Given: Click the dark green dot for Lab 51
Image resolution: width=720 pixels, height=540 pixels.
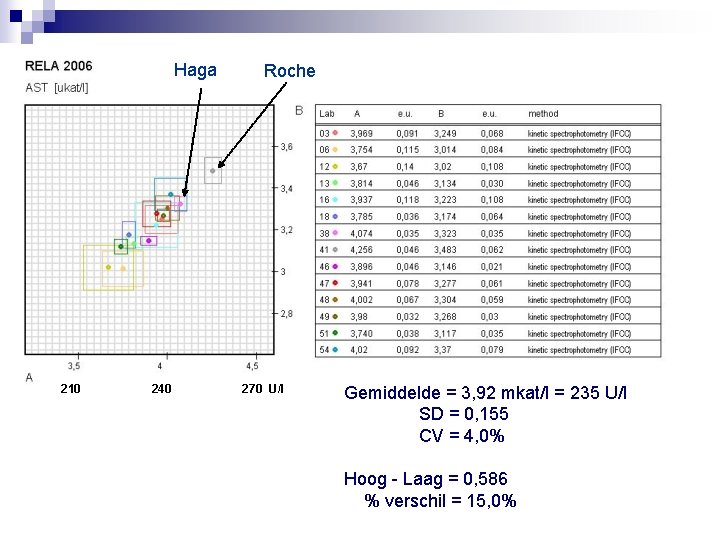Looking at the screenshot, I should click(335, 333).
